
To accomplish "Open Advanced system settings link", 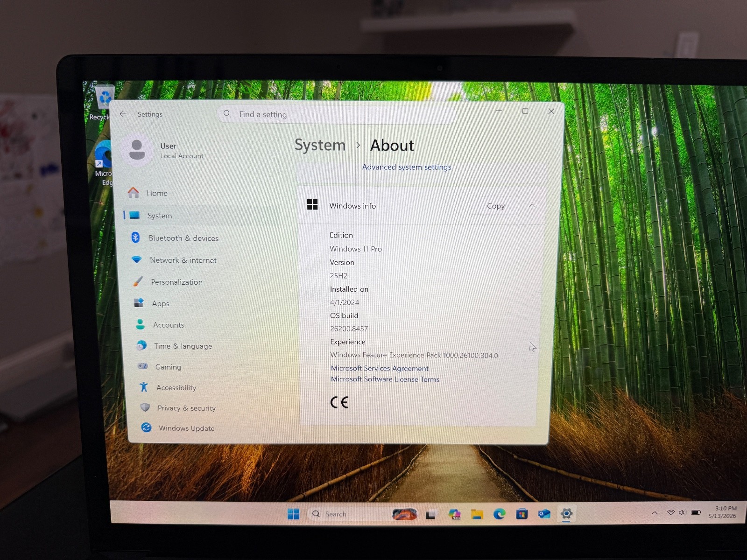I will click(407, 167).
